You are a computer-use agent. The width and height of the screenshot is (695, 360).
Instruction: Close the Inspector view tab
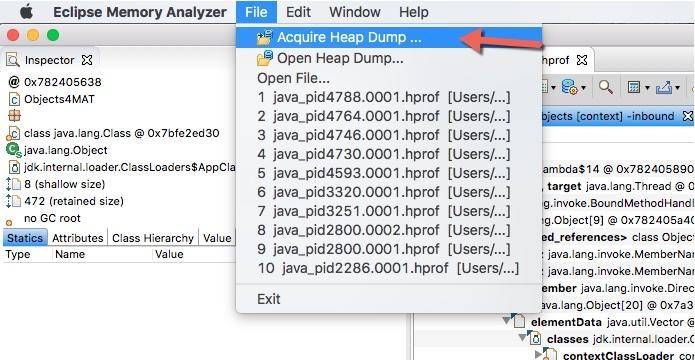click(87, 60)
